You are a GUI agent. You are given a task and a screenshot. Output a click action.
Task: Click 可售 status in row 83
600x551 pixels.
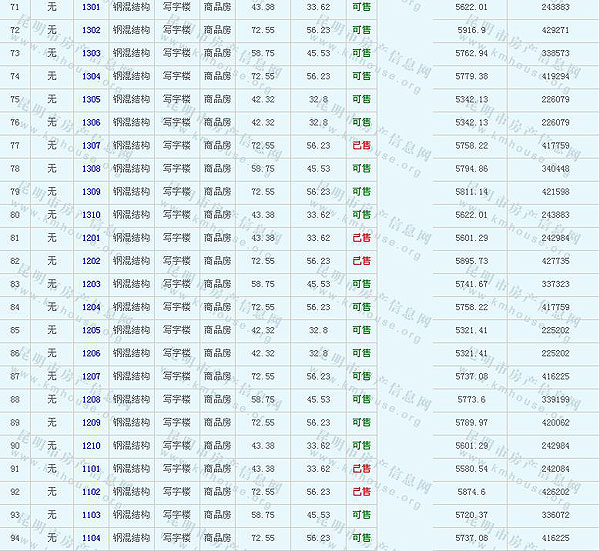point(361,284)
